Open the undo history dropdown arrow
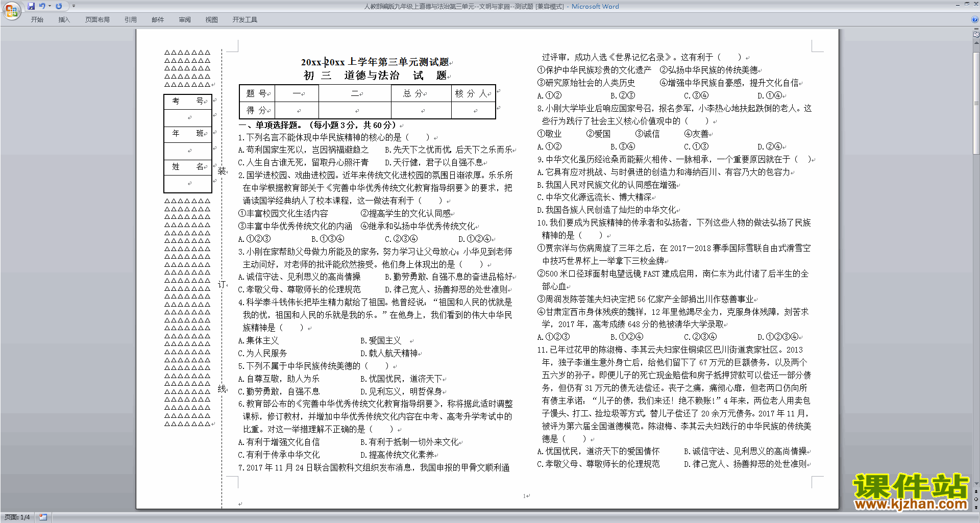The height and width of the screenshot is (523, 980). [x=50, y=6]
